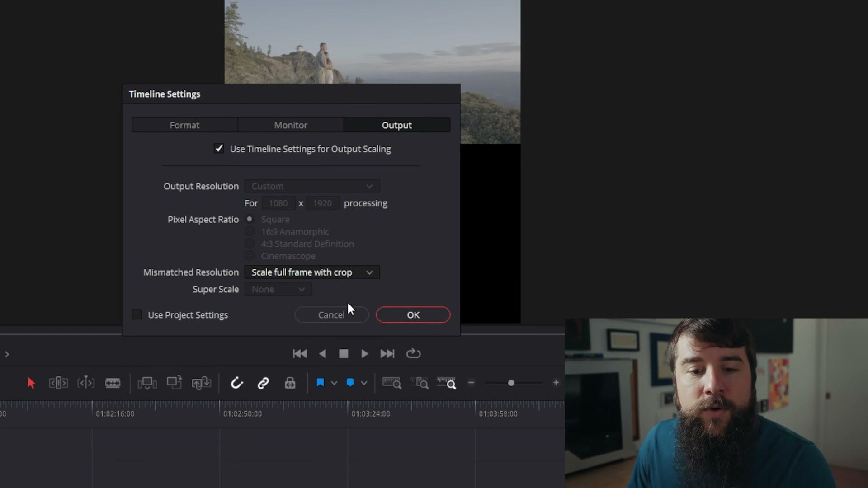
Task: Click the viewer preview of couple on mountain
Action: click(x=373, y=42)
